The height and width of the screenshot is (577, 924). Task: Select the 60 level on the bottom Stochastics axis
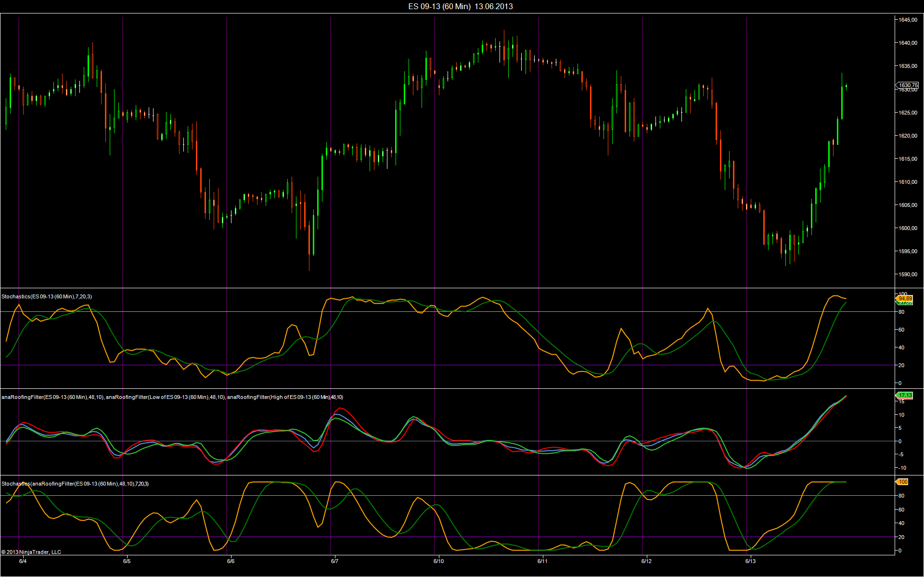pyautogui.click(x=901, y=510)
